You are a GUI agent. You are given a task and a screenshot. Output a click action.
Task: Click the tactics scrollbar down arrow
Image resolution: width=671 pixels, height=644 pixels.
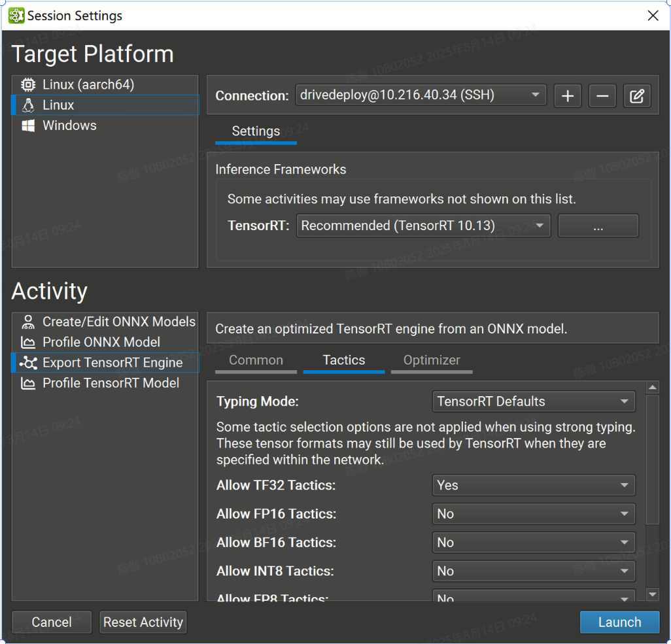[652, 594]
